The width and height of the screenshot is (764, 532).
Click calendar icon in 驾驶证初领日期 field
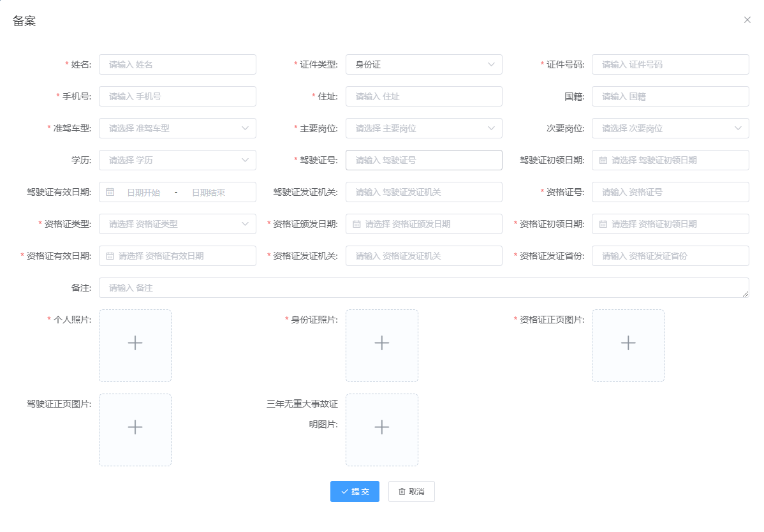pos(603,160)
